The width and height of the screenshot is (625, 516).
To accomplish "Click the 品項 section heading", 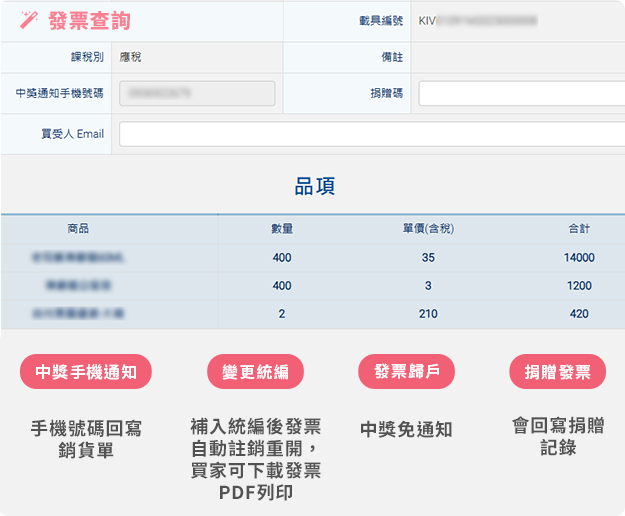I will click(x=313, y=186).
